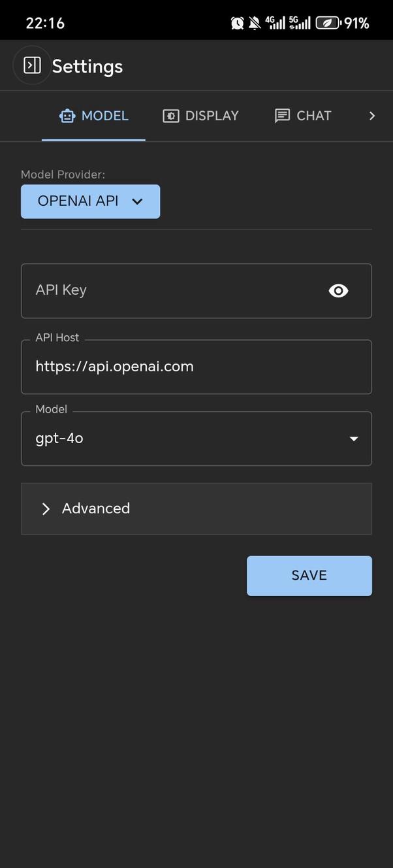
Task: Tap the empty API Key input field
Action: point(163,290)
